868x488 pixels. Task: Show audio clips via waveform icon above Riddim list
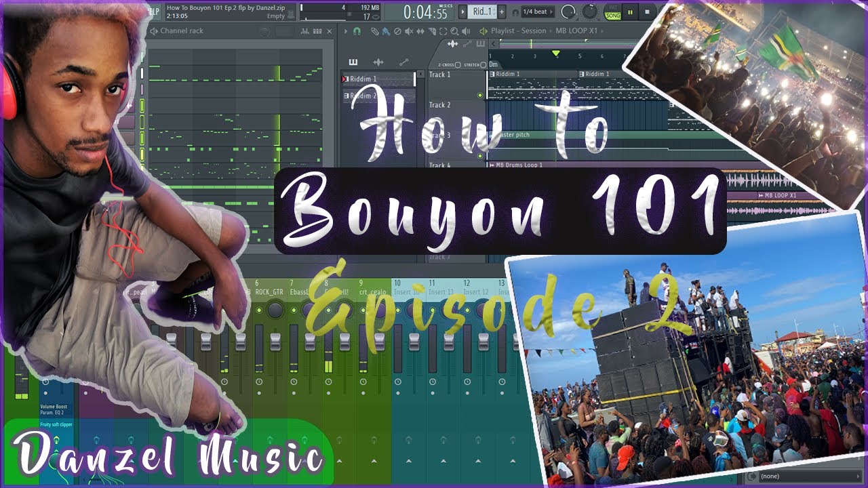pyautogui.click(x=378, y=62)
